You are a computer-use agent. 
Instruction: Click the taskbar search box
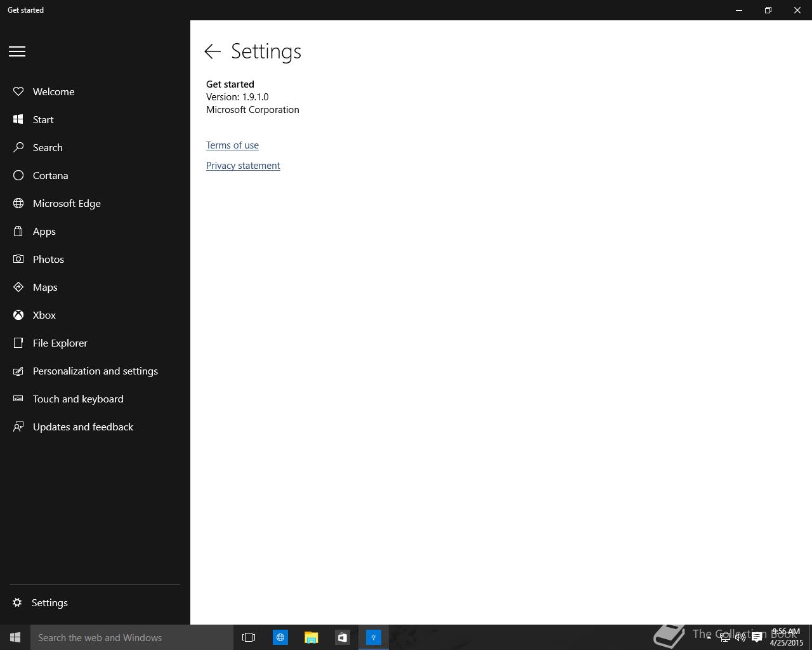(x=132, y=637)
